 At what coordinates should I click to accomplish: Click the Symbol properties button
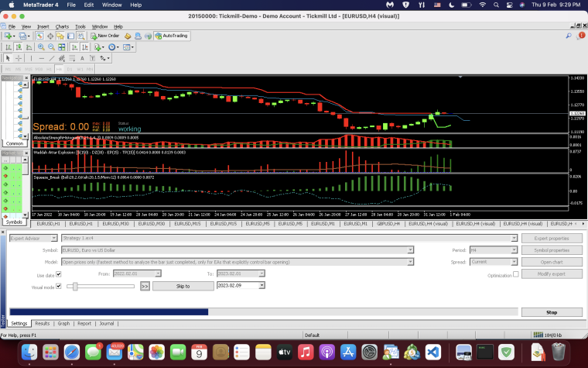[x=552, y=250]
